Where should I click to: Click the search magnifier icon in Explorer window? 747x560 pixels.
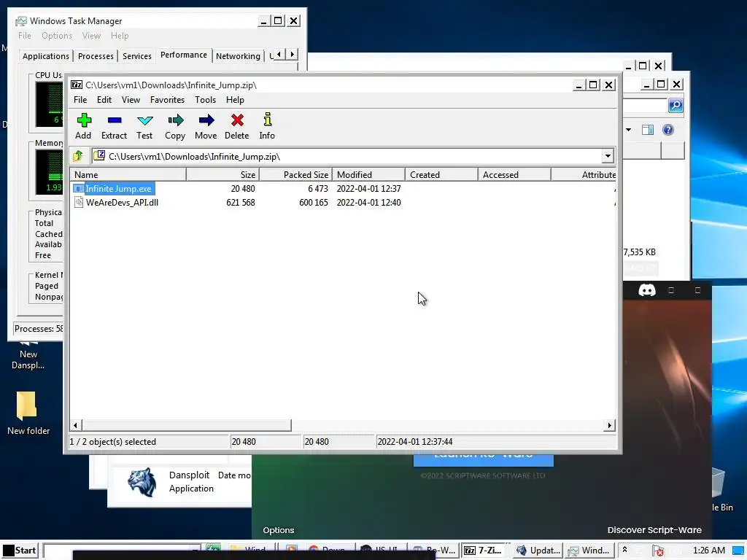point(676,105)
